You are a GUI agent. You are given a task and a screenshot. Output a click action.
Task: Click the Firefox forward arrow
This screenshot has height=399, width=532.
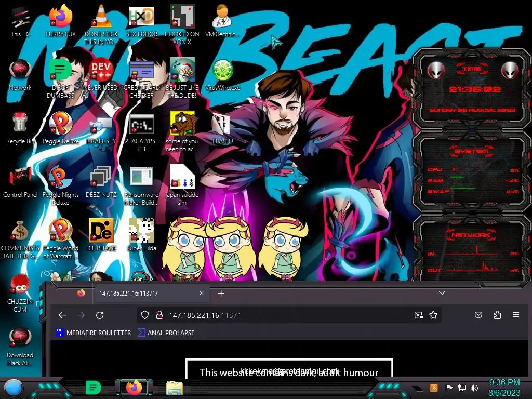tap(81, 315)
